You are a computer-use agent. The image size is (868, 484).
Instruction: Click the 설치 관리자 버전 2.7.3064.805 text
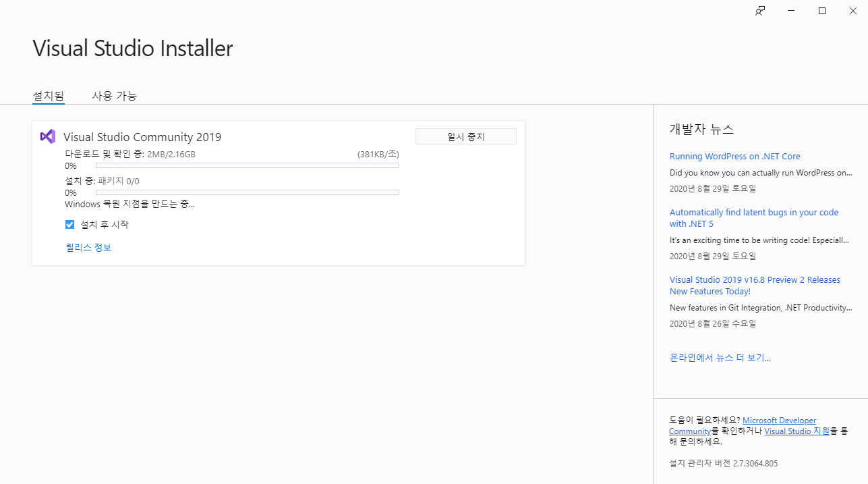723,464
